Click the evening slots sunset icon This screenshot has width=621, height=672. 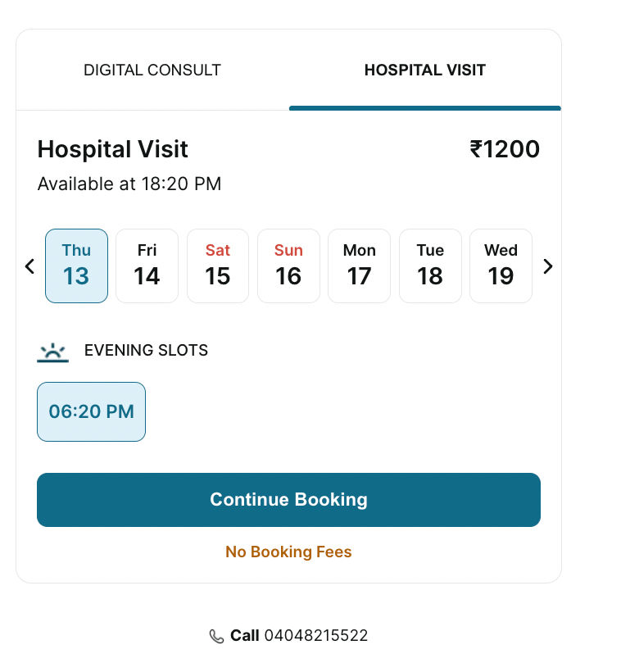52,352
